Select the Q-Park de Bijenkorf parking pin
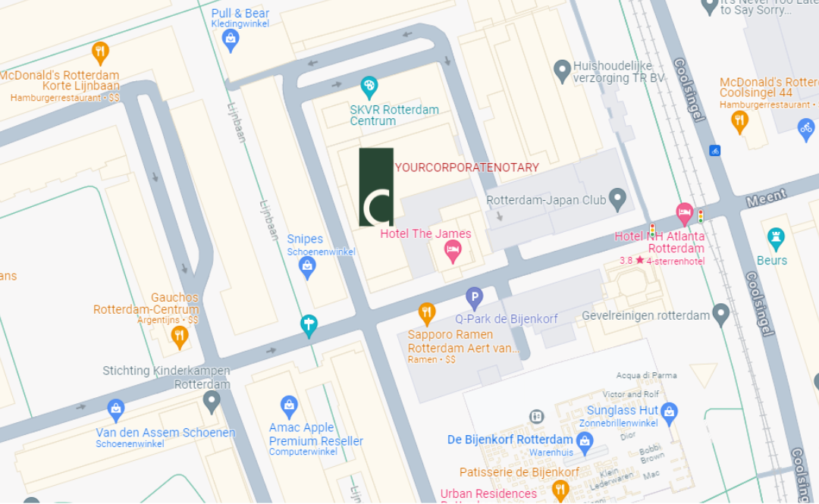Screen dimensions: 819x504 474,299
